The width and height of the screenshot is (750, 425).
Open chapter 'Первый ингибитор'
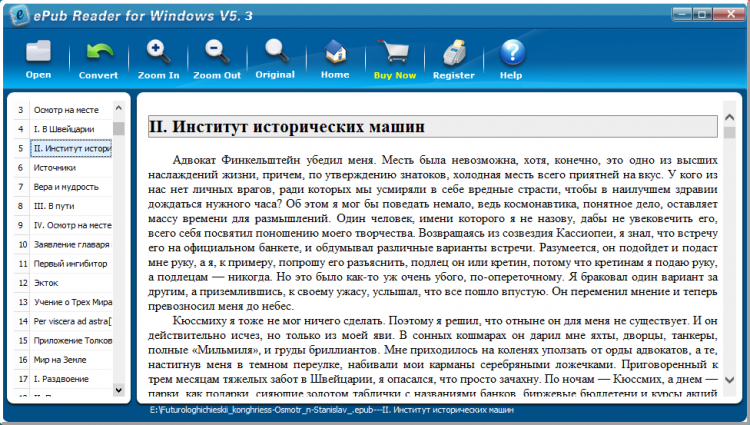click(70, 263)
